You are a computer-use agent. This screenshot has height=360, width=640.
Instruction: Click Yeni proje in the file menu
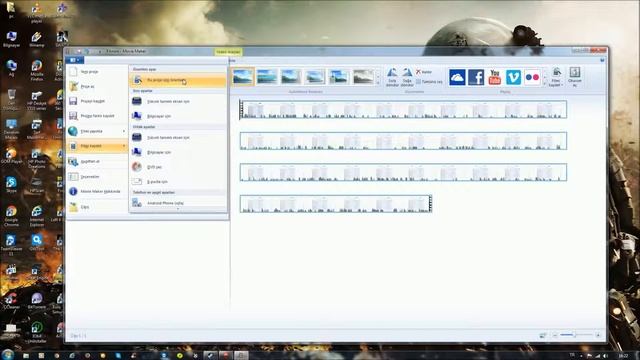(x=97, y=72)
